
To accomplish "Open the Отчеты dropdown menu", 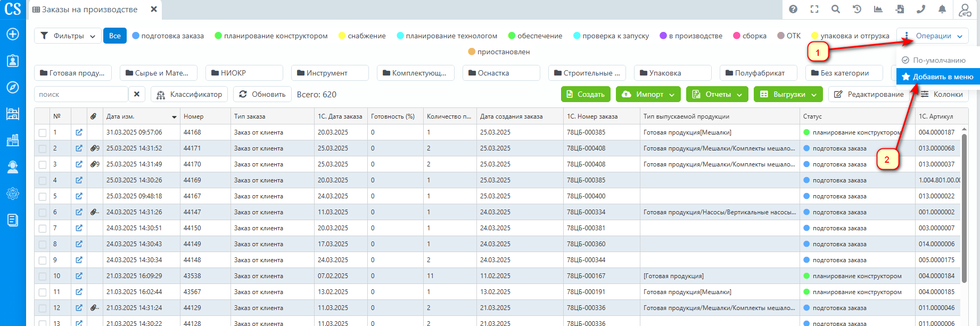I will click(717, 94).
